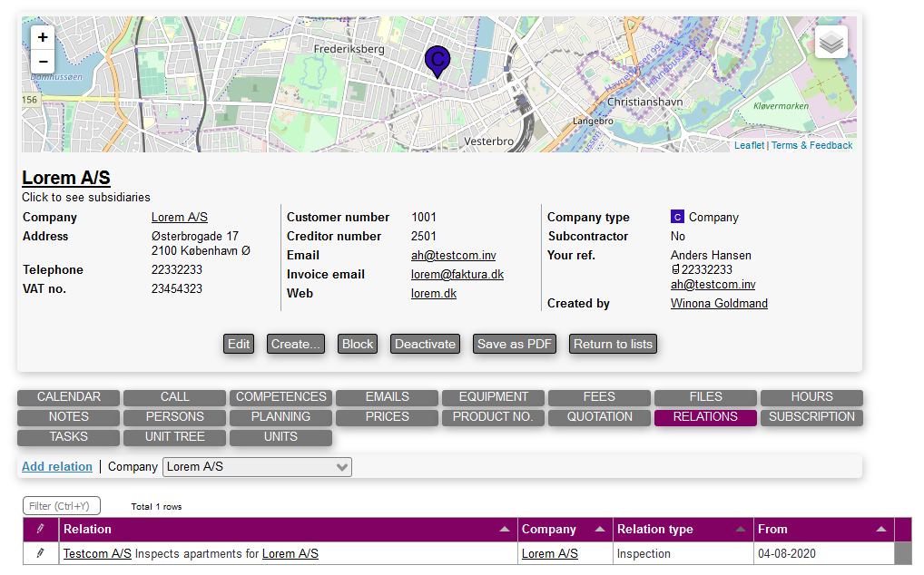Click the pencil edit icon in relation row
The width and height of the screenshot is (924, 575).
tap(40, 553)
